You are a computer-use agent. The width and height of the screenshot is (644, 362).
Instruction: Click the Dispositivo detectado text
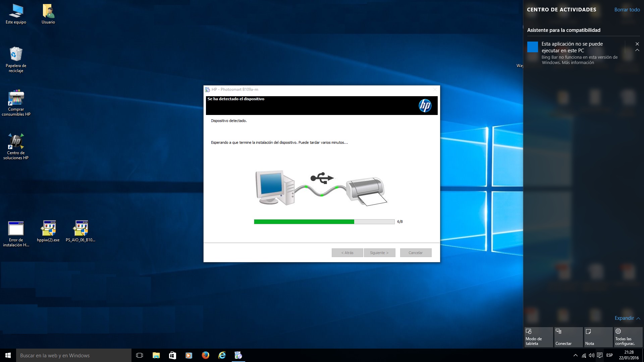(229, 121)
